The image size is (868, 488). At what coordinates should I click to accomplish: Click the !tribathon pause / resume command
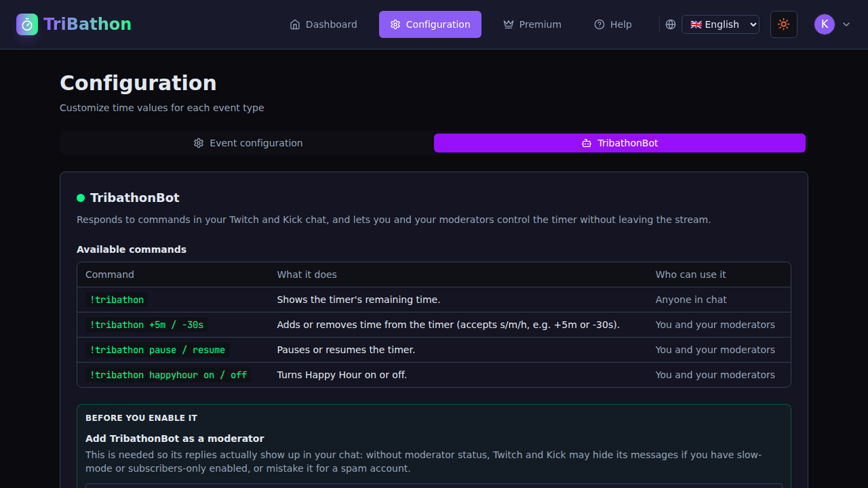157,350
